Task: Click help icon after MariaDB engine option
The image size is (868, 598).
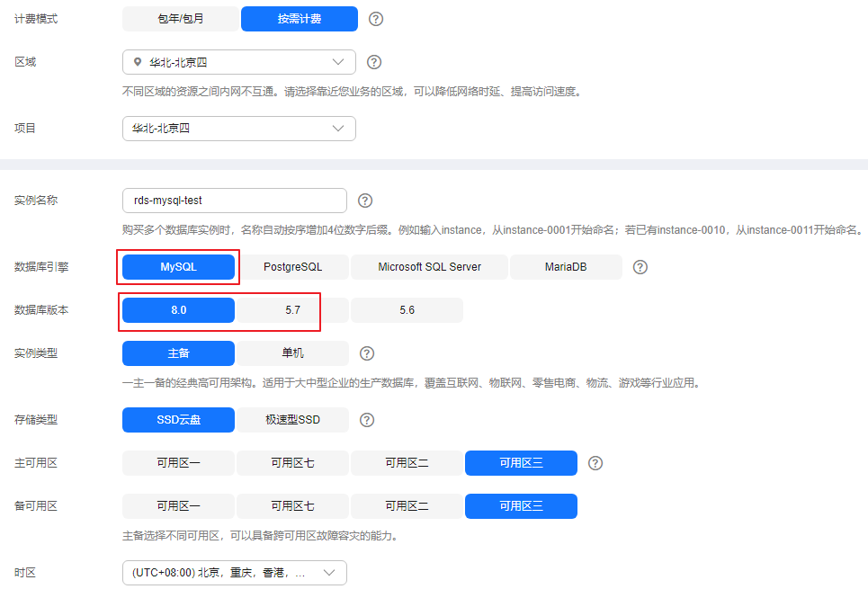Action: (640, 267)
